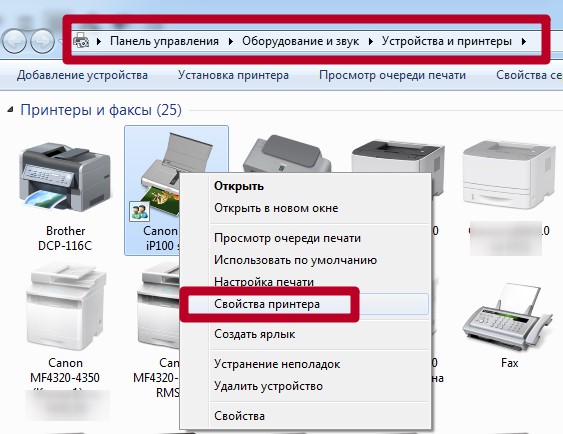The height and width of the screenshot is (434, 563).
Task: Open the Brother DCP-116C printer icon
Action: 65,176
